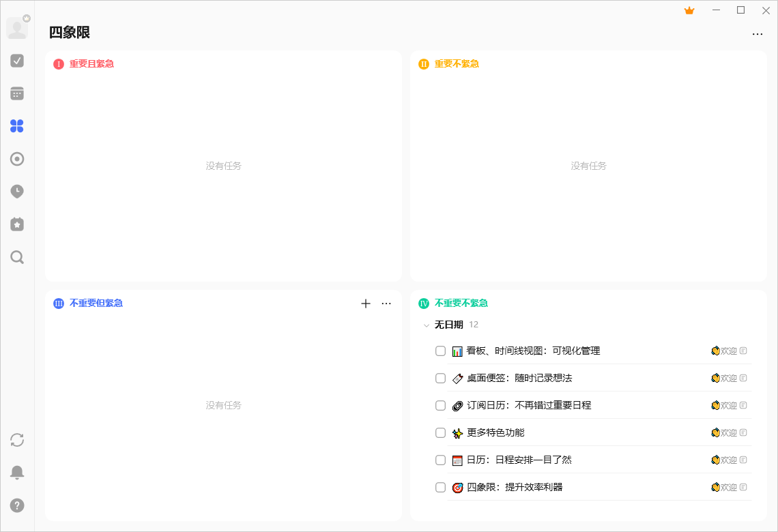Open the clock habit icon in sidebar
This screenshot has width=778, height=532.
(17, 192)
